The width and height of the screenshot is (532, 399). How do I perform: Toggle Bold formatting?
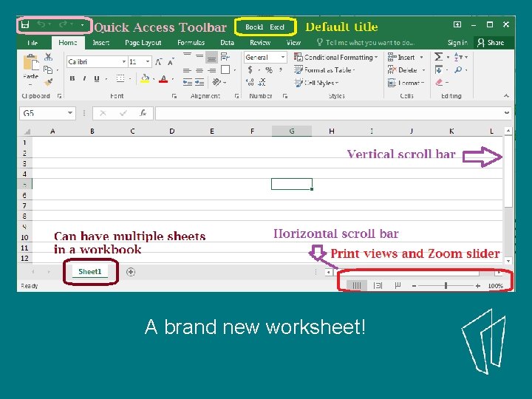(x=72, y=79)
